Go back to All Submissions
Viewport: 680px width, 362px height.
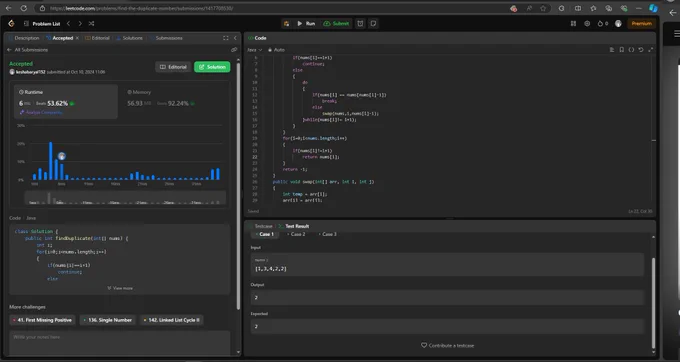pyautogui.click(x=28, y=50)
